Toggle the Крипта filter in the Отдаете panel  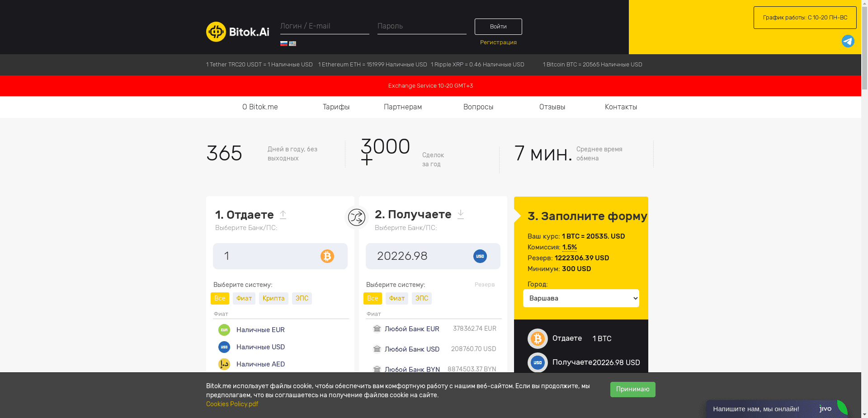(274, 298)
